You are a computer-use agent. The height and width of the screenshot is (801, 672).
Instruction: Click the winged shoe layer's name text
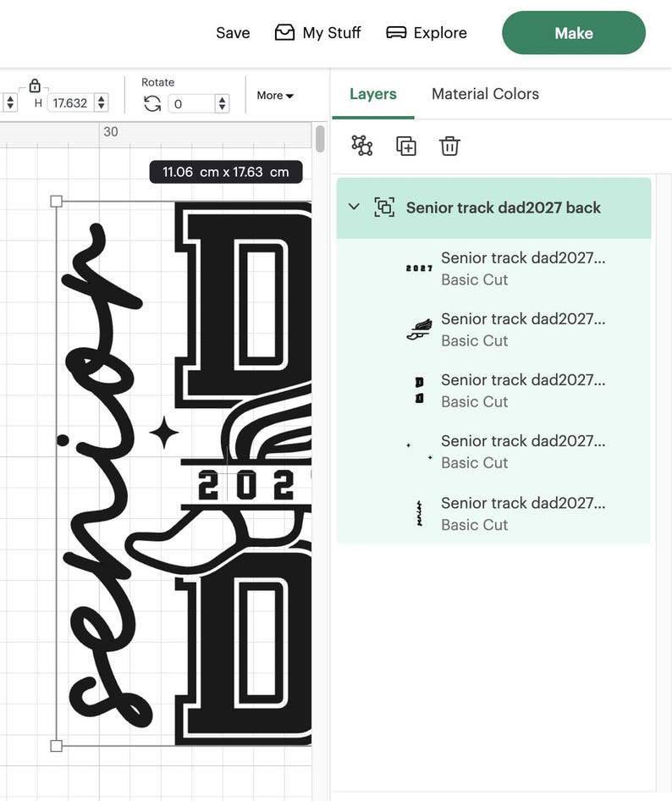pyautogui.click(x=523, y=318)
